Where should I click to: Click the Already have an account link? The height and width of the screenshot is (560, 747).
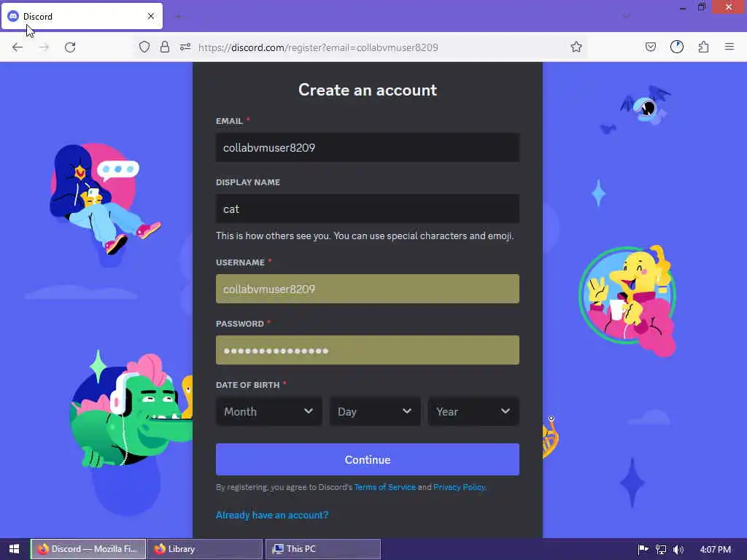[272, 515]
